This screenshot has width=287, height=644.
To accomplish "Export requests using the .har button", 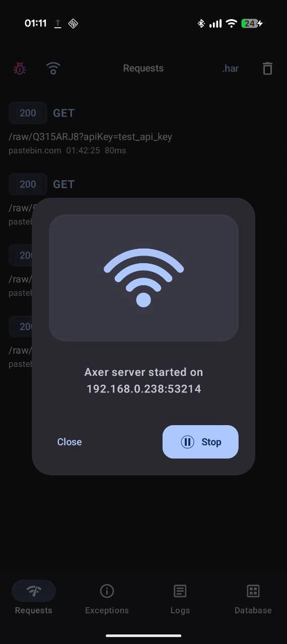I will click(231, 68).
